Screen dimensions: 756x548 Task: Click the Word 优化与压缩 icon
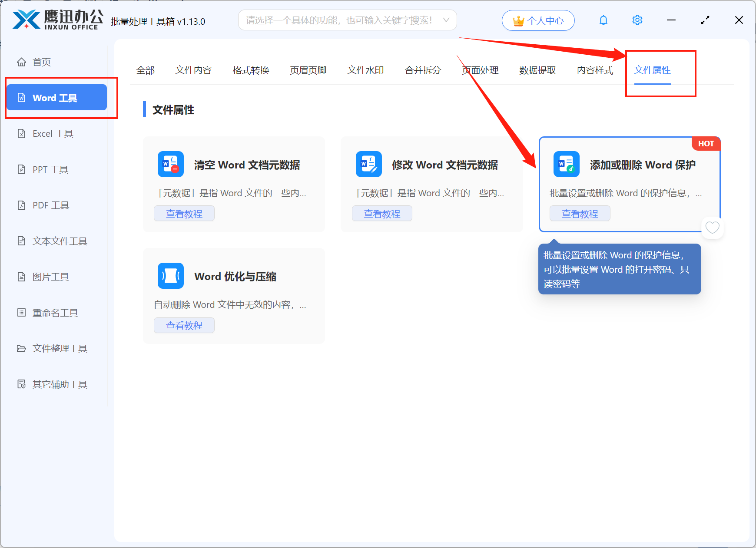(171, 276)
